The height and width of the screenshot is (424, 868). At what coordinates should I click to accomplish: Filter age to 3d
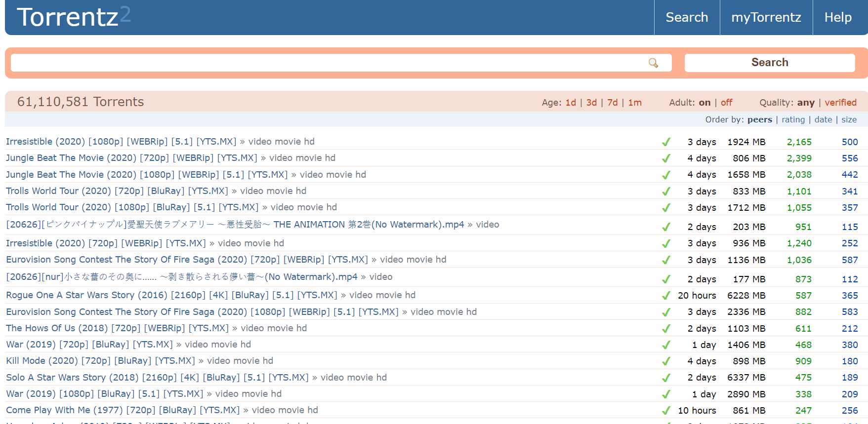tap(591, 103)
